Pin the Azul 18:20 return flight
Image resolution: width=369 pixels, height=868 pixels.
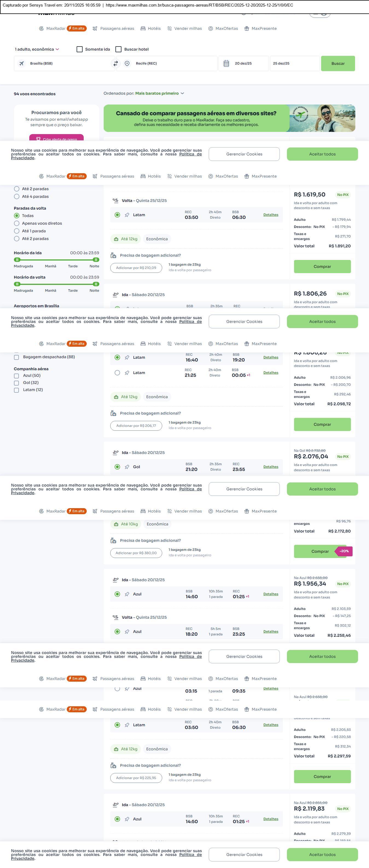pos(127,632)
